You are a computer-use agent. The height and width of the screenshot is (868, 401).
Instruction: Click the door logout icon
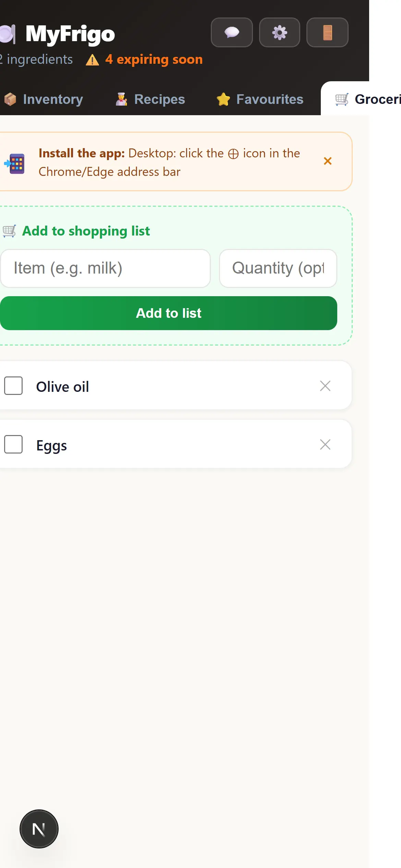(327, 33)
